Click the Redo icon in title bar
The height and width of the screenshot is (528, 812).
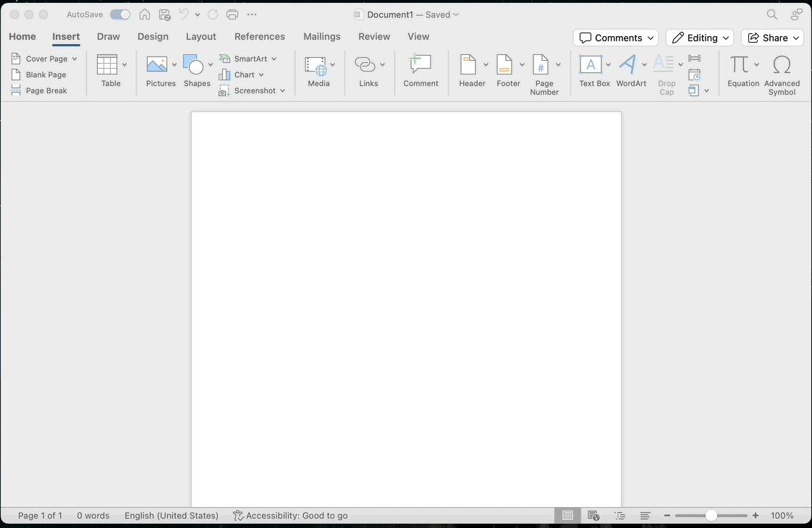[213, 14]
